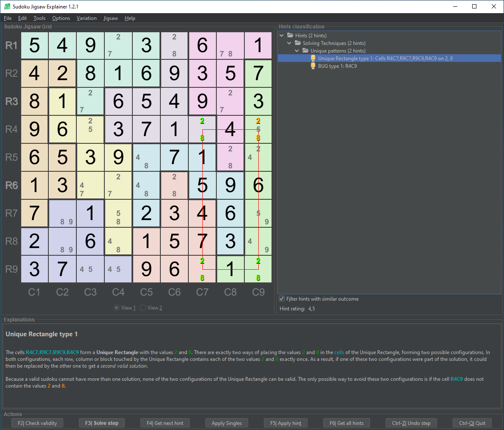Image resolution: width=504 pixels, height=430 pixels.
Task: Uncheck Filter hints with similar outcome
Action: point(282,299)
